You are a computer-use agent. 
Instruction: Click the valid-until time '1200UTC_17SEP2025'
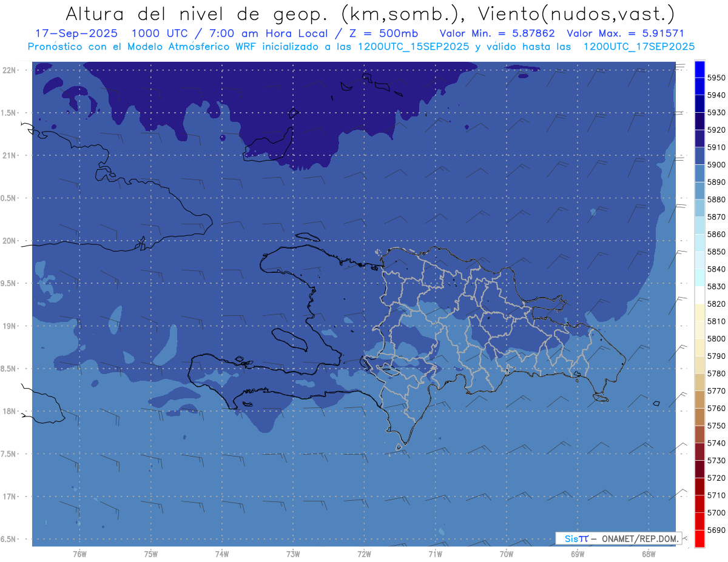coord(639,46)
